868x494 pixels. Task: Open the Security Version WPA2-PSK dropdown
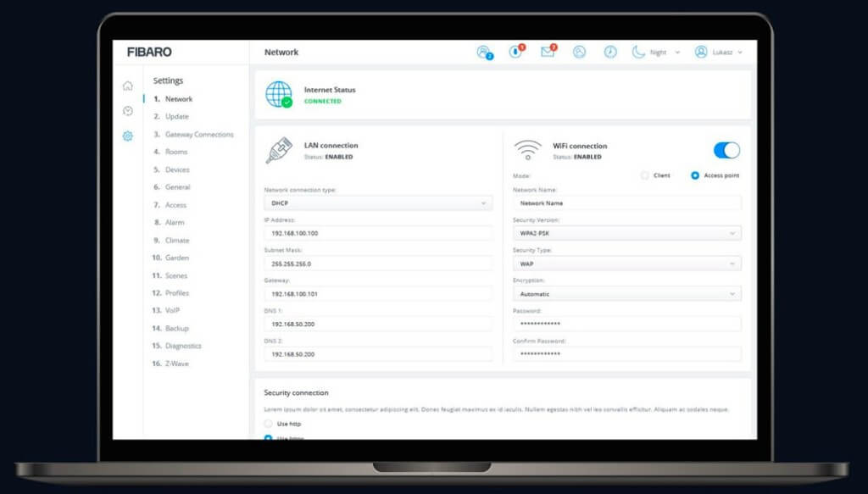pos(627,234)
